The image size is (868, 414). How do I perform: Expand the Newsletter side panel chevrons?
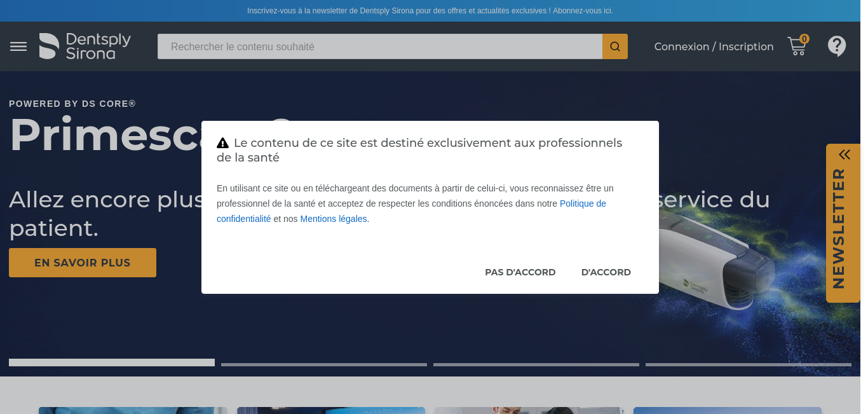(844, 155)
